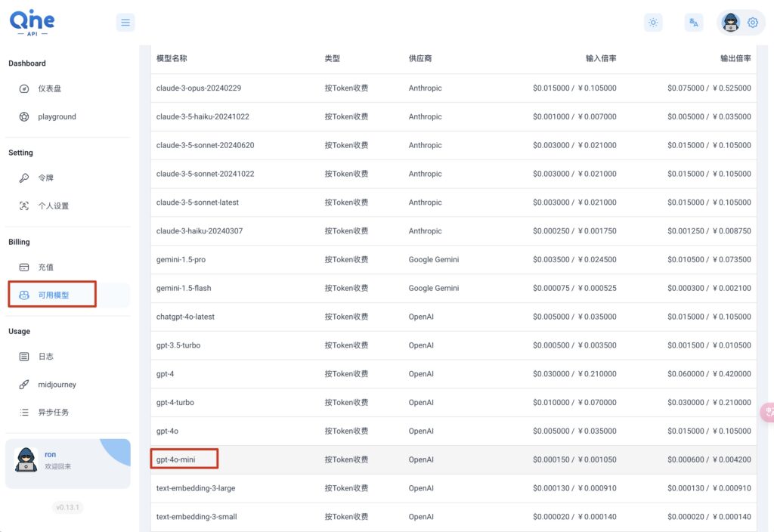Toggle the light/dark theme sun icon
This screenshot has width=774, height=532.
(x=653, y=23)
